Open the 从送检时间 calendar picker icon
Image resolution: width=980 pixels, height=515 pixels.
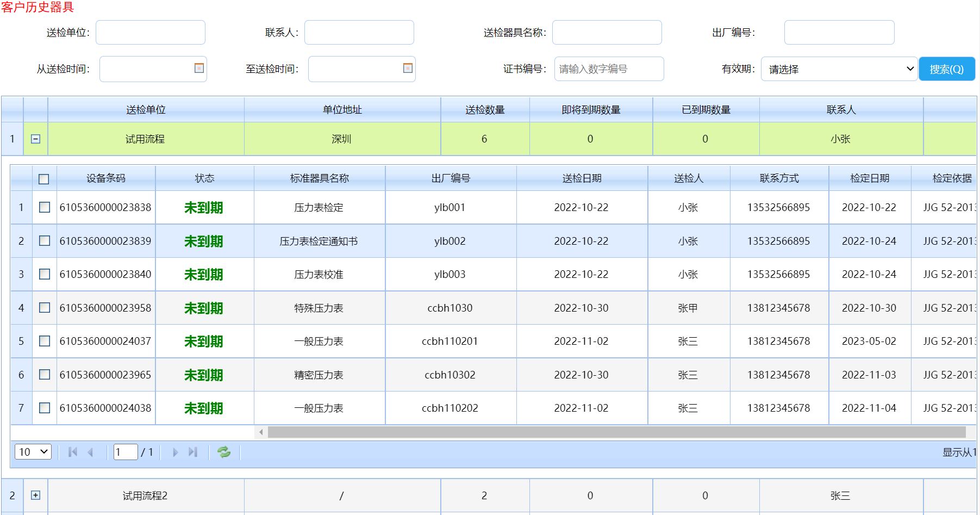(x=199, y=68)
